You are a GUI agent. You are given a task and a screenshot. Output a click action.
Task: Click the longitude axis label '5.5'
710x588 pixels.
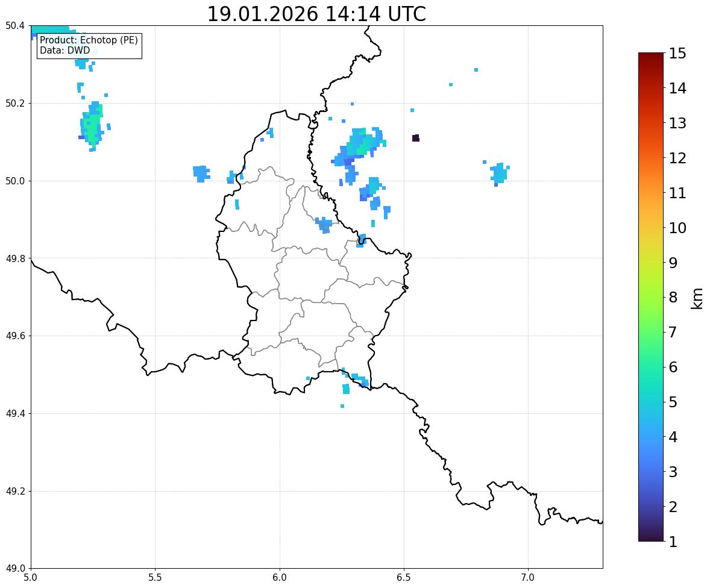click(x=155, y=578)
